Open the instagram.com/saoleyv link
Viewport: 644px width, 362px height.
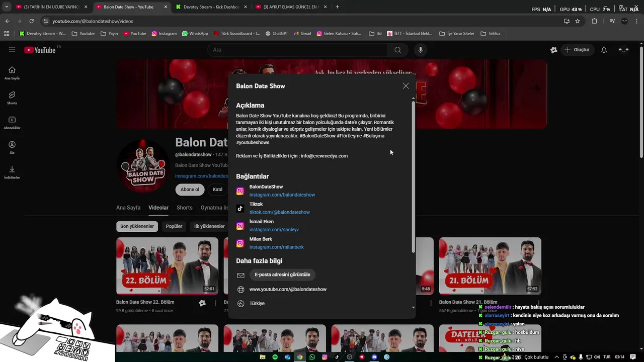click(x=274, y=230)
